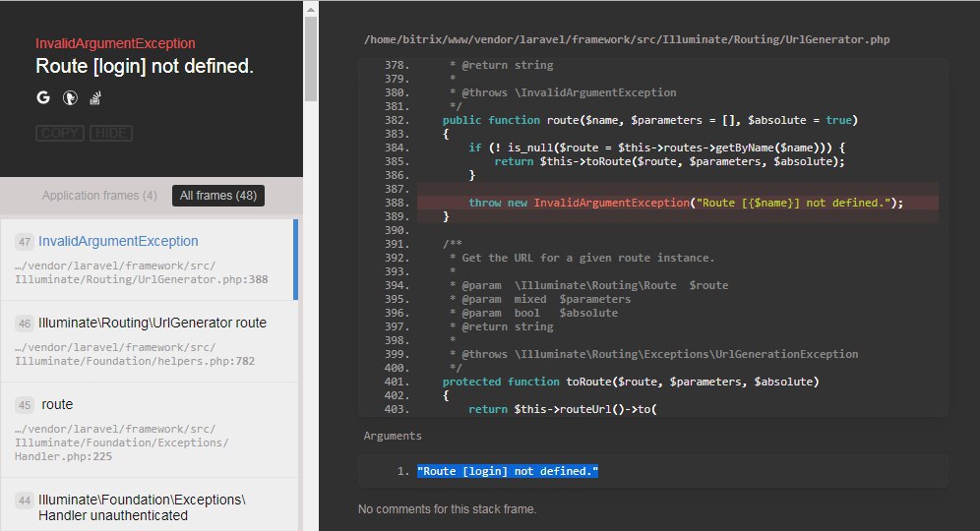Select frame 44 Handler unauthenticated

tap(149, 504)
